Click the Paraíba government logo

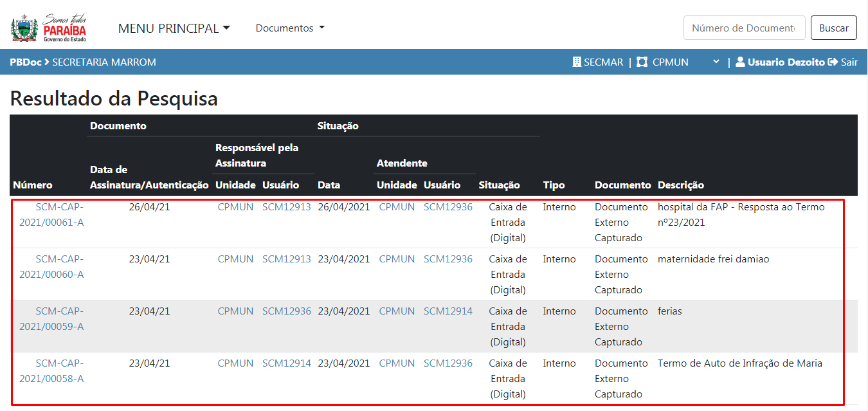tap(49, 28)
